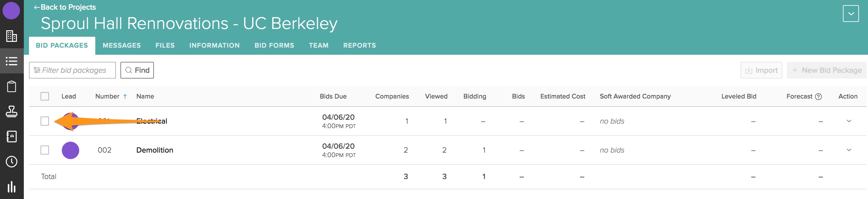Open the bar chart sidebar icon
Viewport: 868px width, 199px height.
pyautogui.click(x=12, y=186)
